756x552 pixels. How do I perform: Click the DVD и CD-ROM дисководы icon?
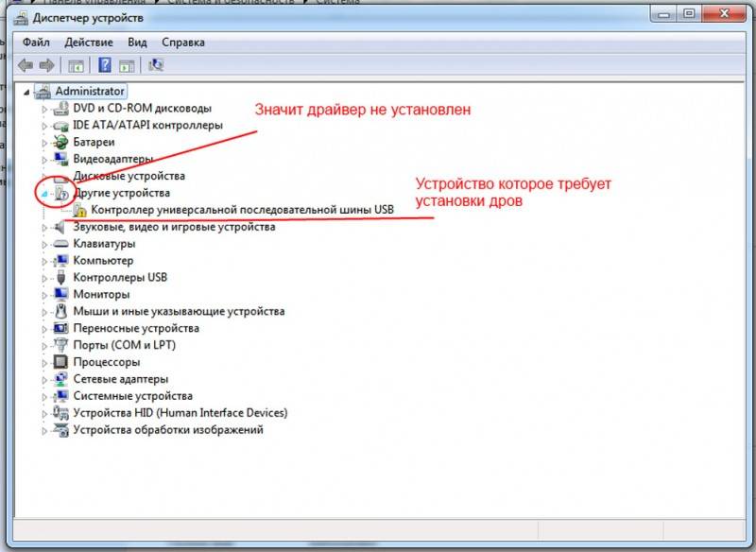coord(60,109)
